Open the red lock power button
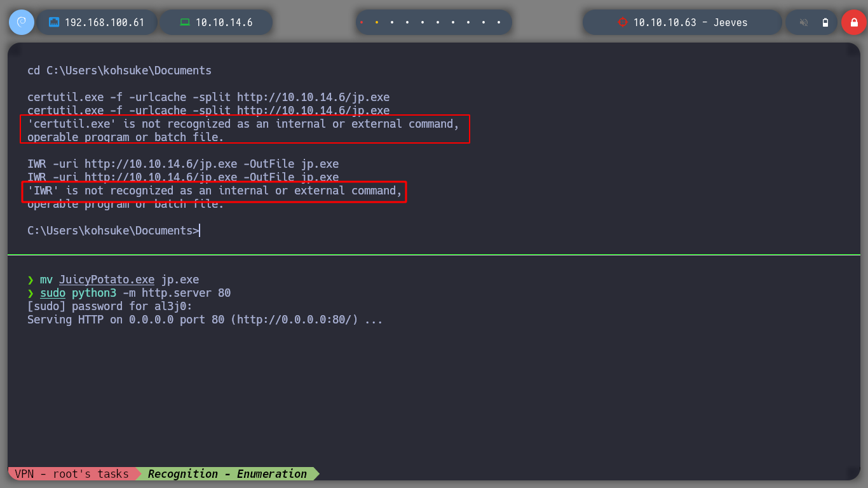 coord(853,22)
